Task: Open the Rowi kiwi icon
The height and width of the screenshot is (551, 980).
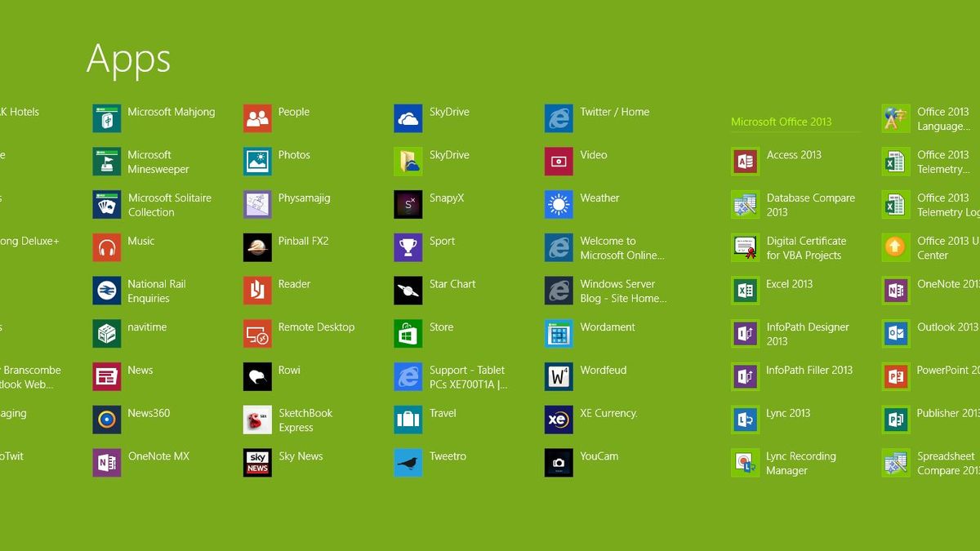Action: [x=257, y=377]
